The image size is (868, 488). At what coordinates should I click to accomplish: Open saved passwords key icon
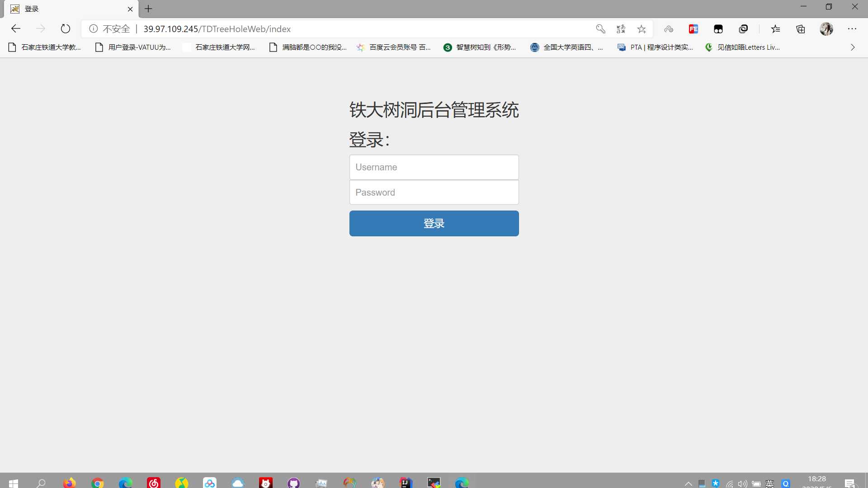pyautogui.click(x=600, y=29)
